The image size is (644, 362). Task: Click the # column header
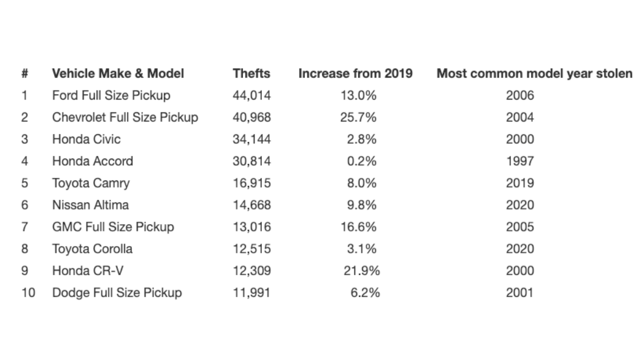[25, 73]
